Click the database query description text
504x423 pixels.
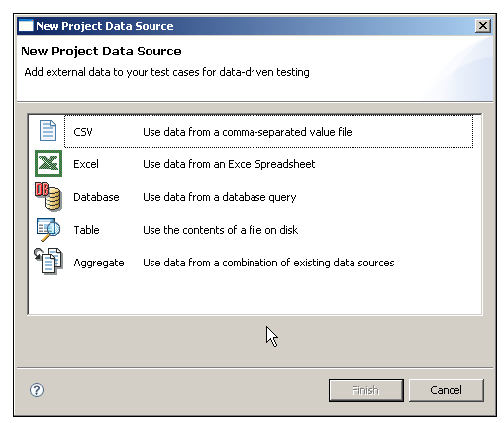220,197
